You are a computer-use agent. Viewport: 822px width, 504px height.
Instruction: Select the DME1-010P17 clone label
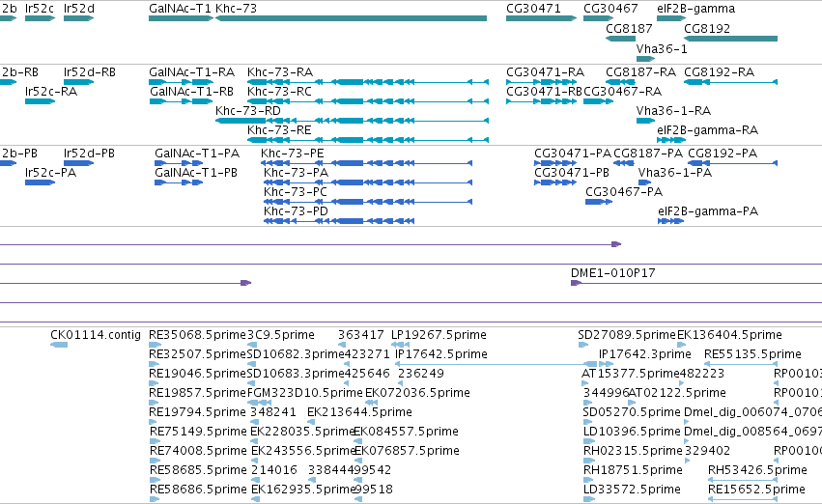[612, 272]
